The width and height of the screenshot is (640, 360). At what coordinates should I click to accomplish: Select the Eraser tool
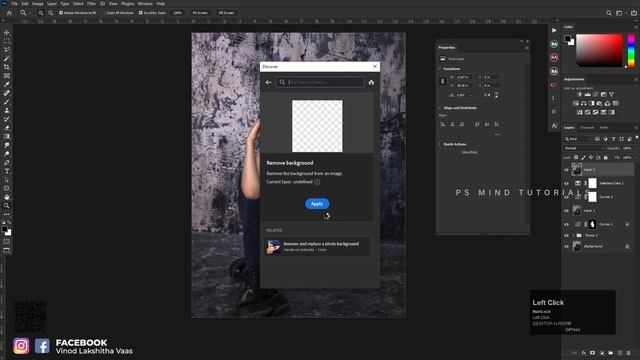pos(7,128)
